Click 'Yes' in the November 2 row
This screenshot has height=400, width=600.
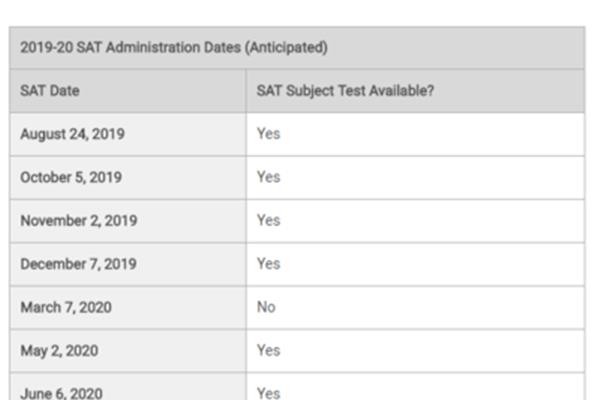268,220
